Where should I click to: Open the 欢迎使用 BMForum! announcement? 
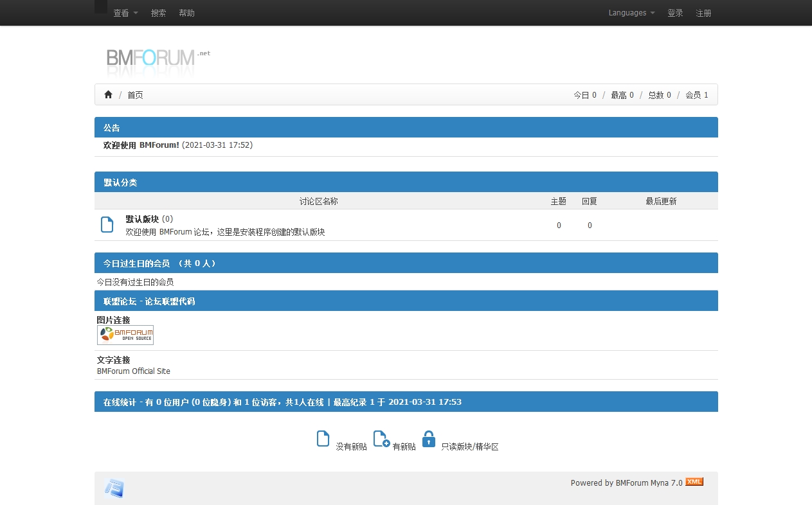pyautogui.click(x=141, y=145)
